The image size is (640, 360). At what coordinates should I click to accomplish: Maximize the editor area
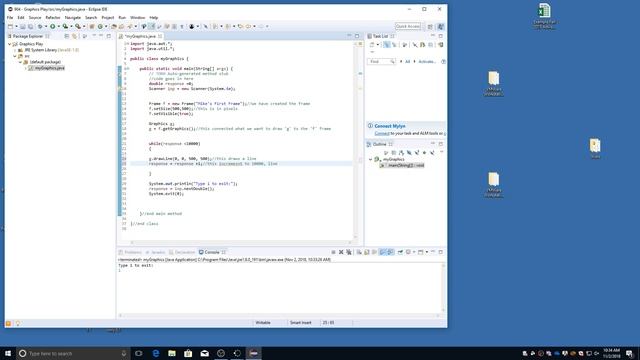click(x=357, y=36)
